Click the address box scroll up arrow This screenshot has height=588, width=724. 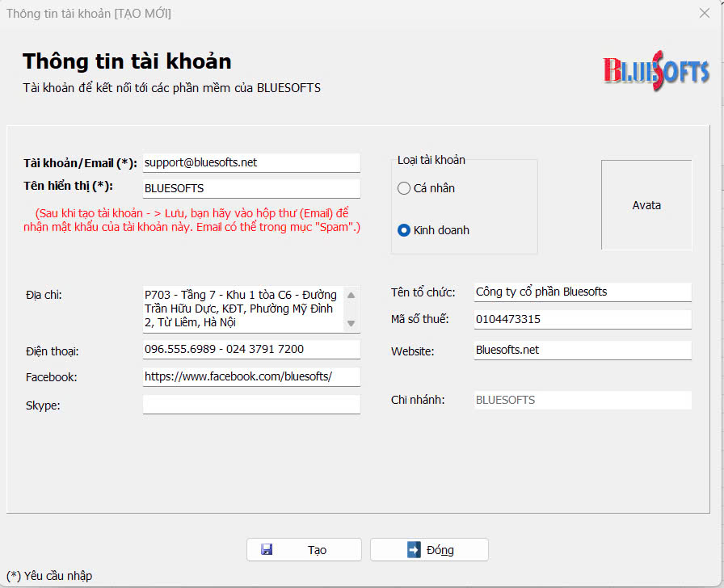(351, 295)
